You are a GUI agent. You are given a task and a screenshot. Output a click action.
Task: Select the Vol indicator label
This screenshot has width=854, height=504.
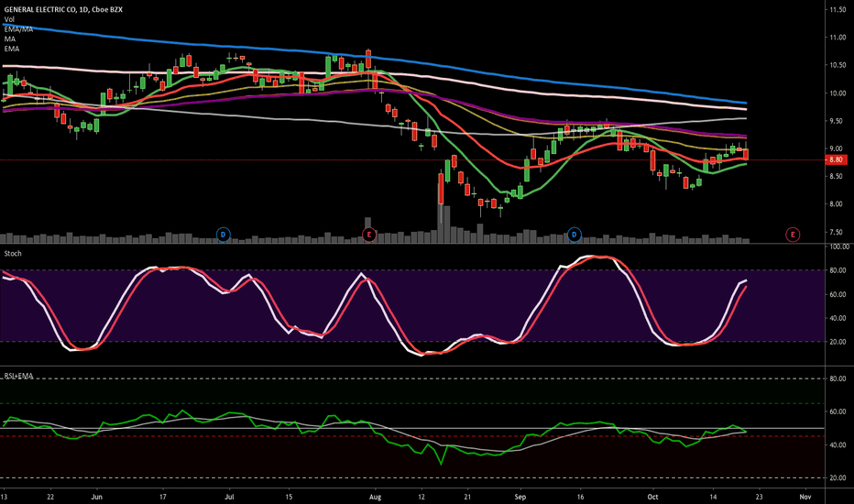point(9,19)
